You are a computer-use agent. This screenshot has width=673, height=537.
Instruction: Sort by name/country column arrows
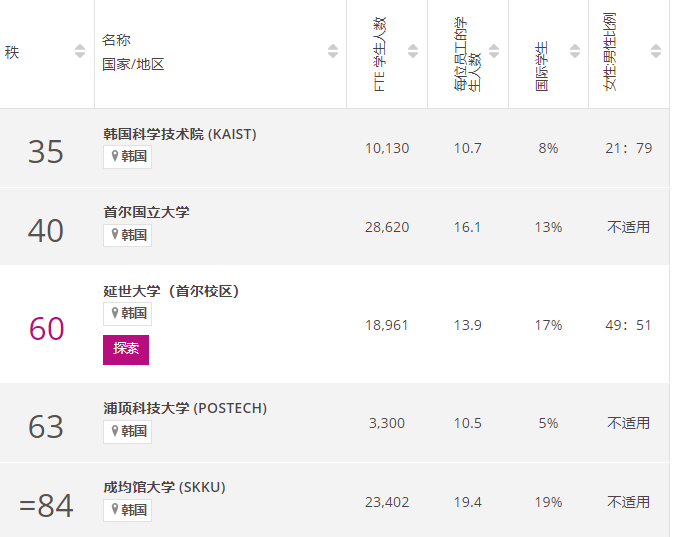click(333, 51)
